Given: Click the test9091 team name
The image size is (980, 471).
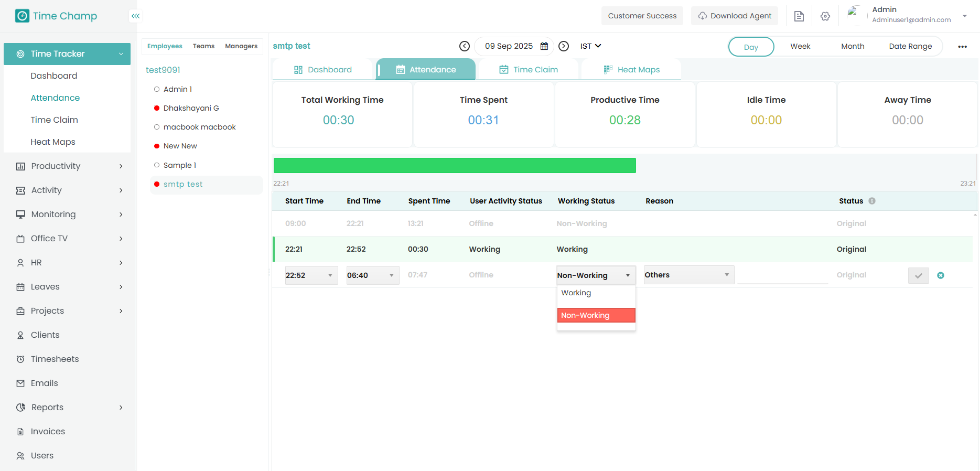Looking at the screenshot, I should tap(163, 70).
